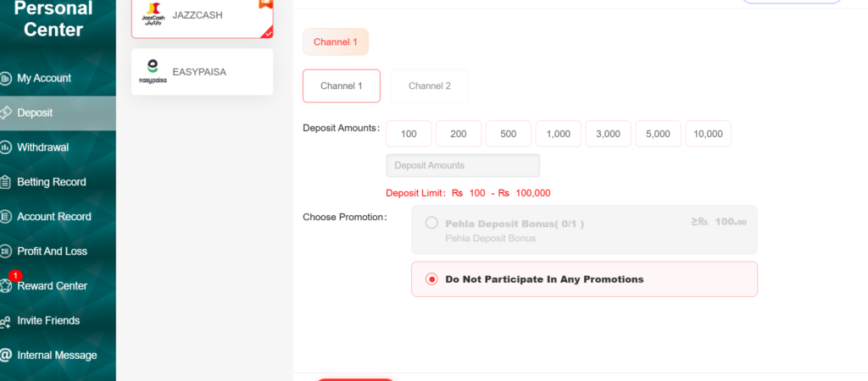Choose 1,000 deposit amount
Image resolution: width=868 pixels, height=381 pixels.
(x=559, y=134)
